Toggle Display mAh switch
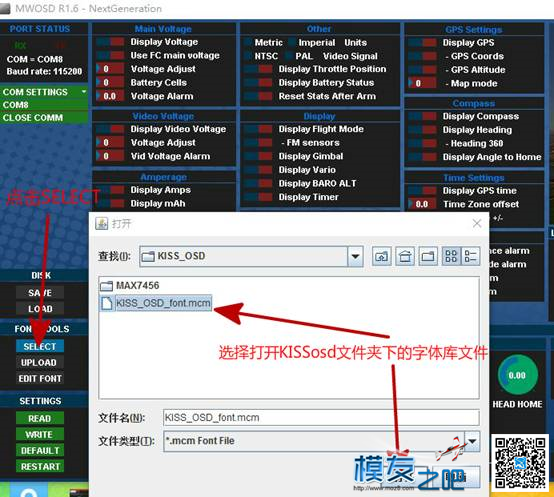The height and width of the screenshot is (497, 554). pos(110,203)
